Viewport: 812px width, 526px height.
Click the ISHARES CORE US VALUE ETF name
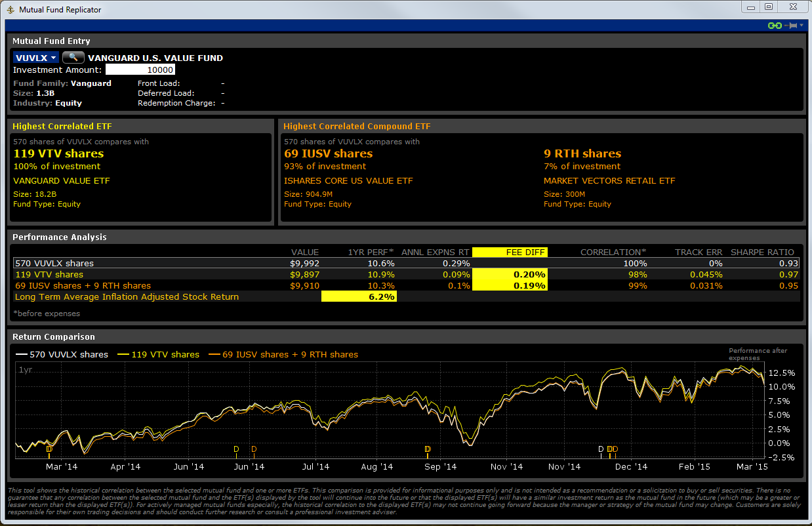tap(348, 180)
